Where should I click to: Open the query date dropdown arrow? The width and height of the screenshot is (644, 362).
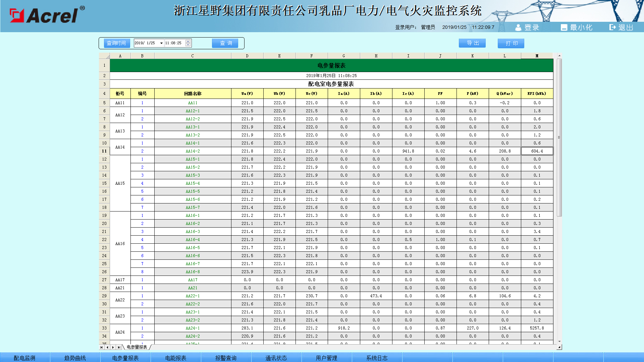(x=161, y=43)
